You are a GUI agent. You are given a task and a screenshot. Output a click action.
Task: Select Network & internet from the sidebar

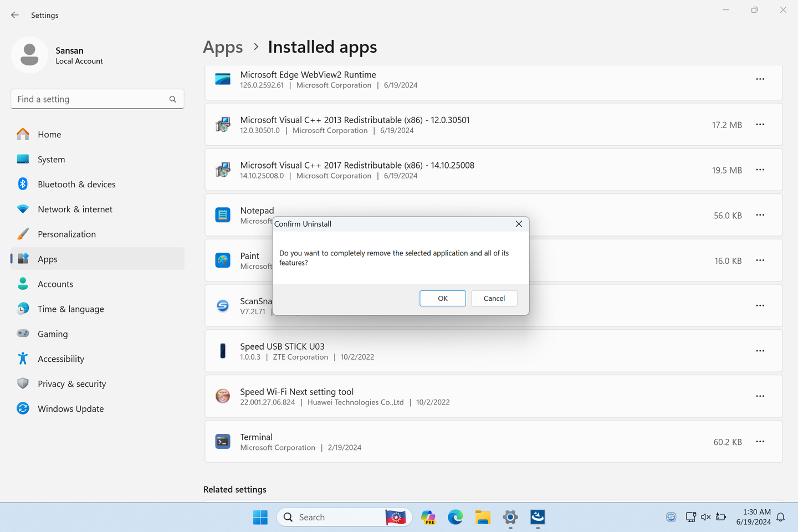tap(75, 209)
